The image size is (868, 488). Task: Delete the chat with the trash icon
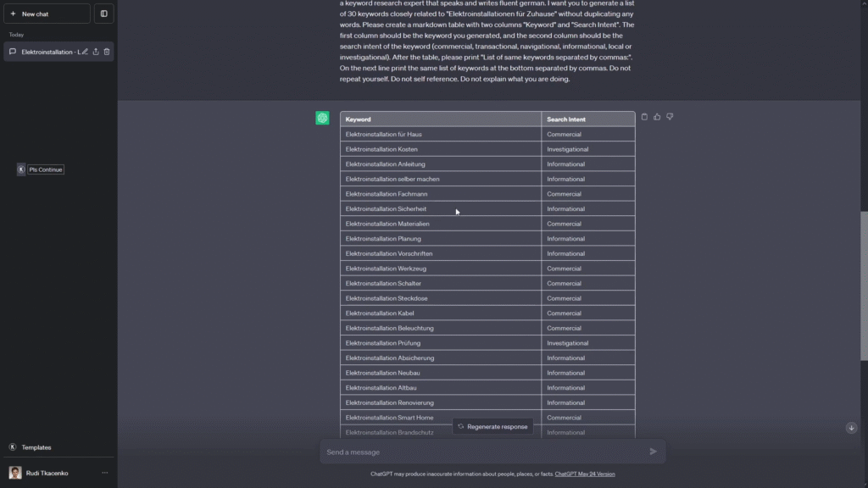point(107,52)
